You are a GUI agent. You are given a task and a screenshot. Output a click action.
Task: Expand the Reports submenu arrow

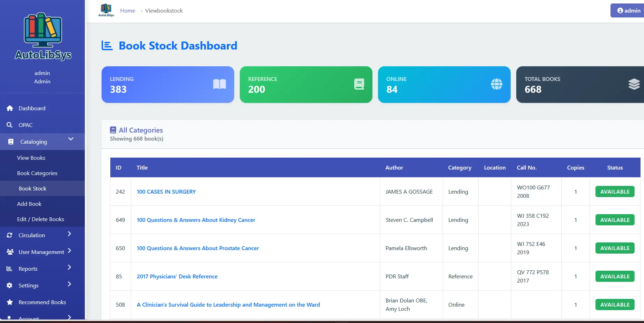click(69, 267)
